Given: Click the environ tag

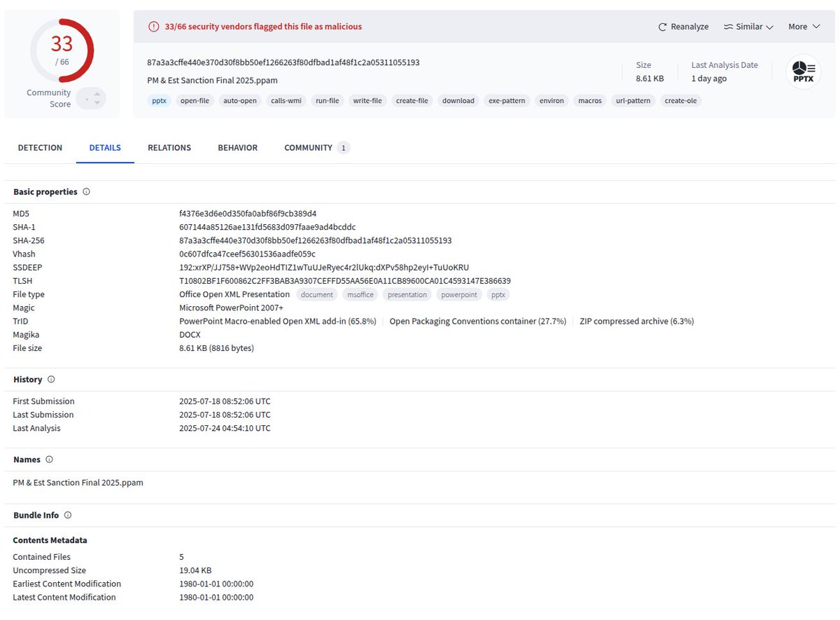Looking at the screenshot, I should coord(552,101).
